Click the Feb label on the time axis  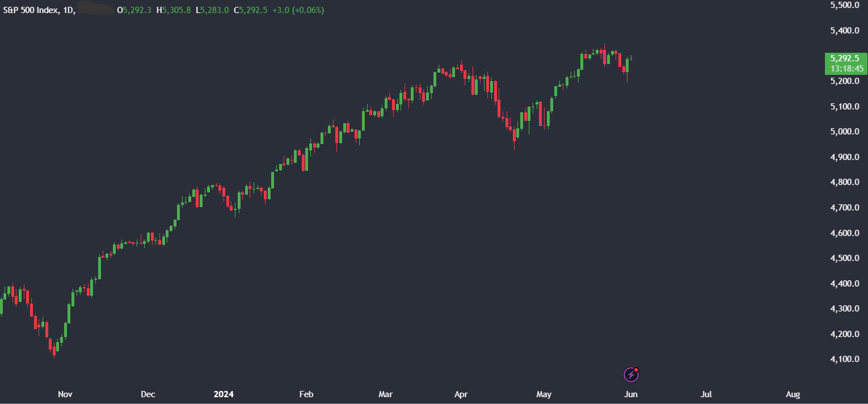coord(306,394)
